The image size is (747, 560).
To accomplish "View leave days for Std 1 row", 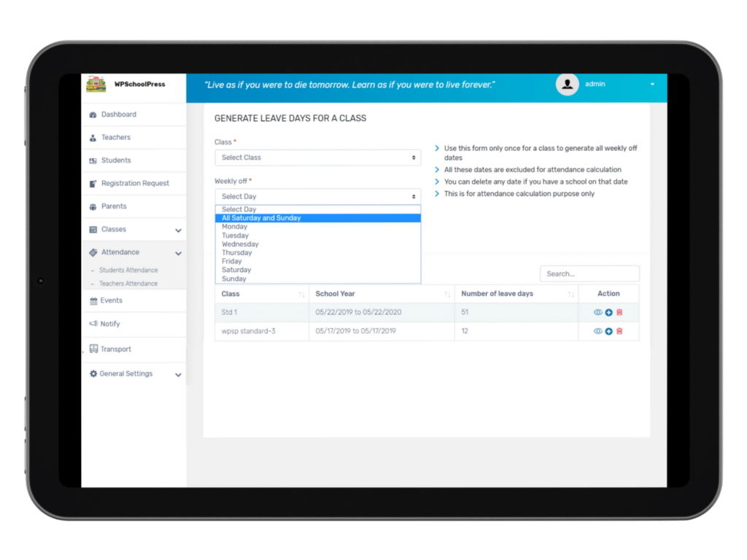I will coord(597,312).
